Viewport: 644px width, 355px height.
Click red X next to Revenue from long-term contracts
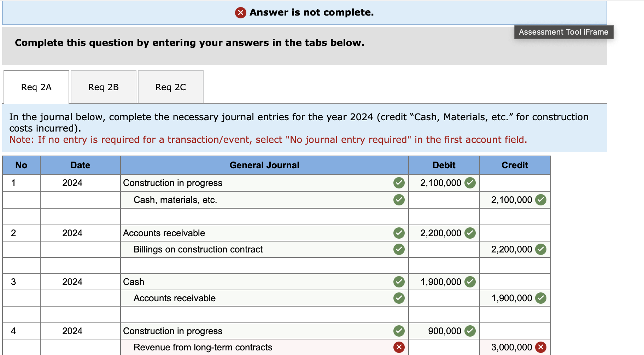[399, 347]
